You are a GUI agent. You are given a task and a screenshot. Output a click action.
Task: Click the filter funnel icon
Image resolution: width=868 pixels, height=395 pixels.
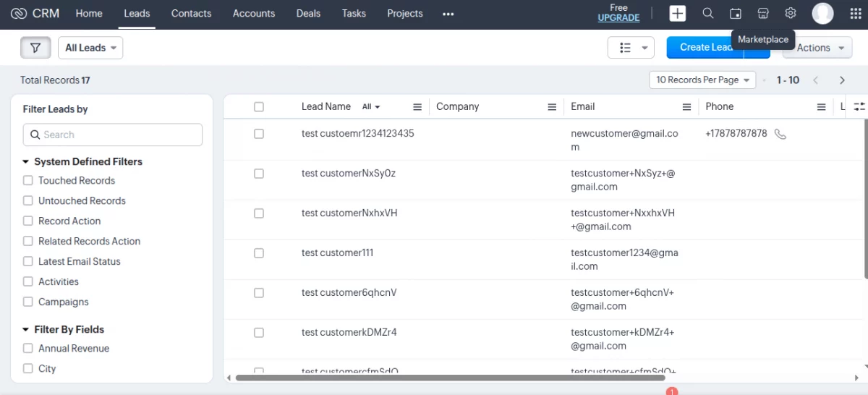click(x=35, y=48)
